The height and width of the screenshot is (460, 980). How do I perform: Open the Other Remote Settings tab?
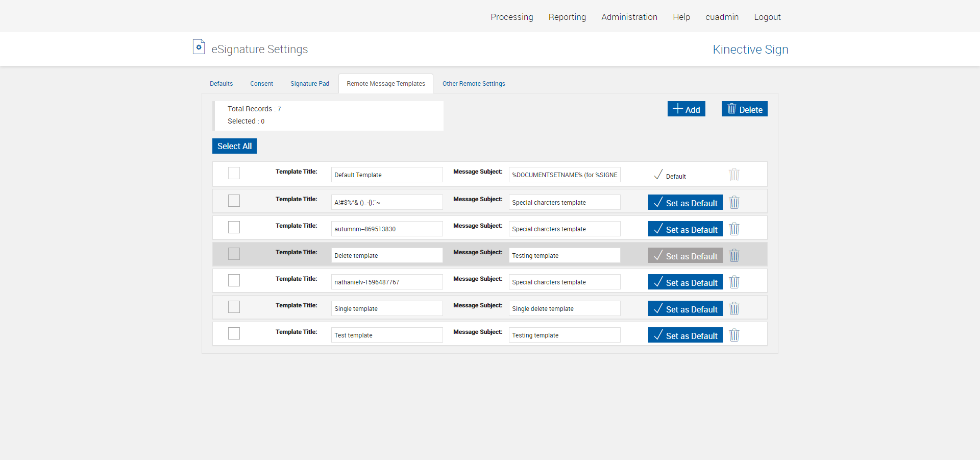click(473, 84)
